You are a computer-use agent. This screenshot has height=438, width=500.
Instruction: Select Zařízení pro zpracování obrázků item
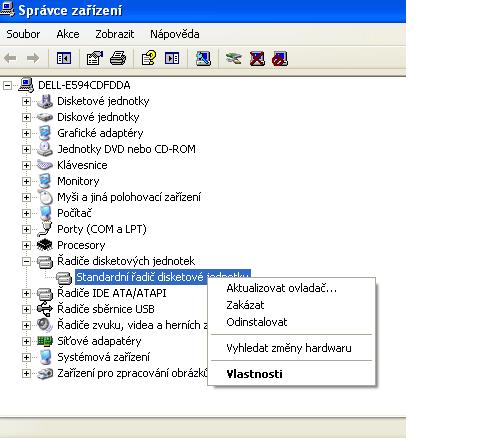(132, 373)
